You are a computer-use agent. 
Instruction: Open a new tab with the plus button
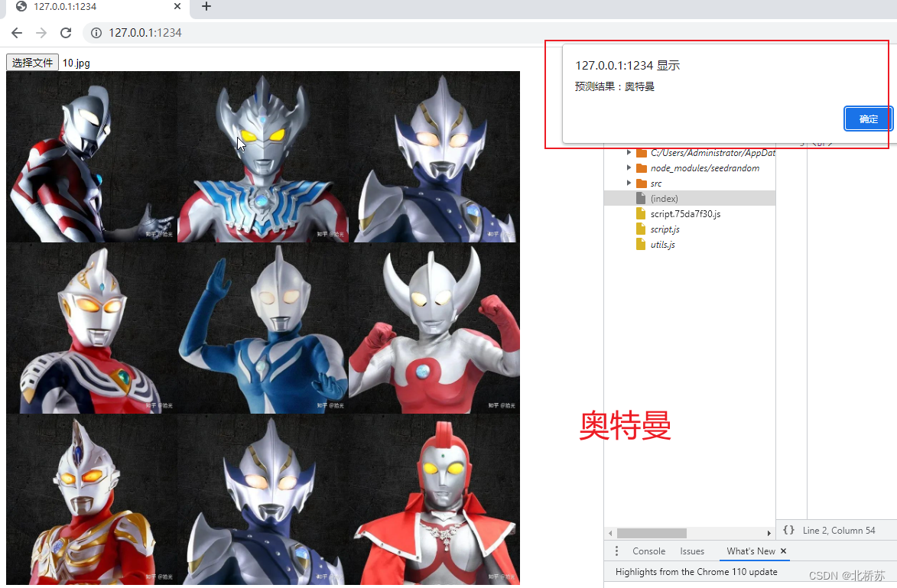point(206,6)
